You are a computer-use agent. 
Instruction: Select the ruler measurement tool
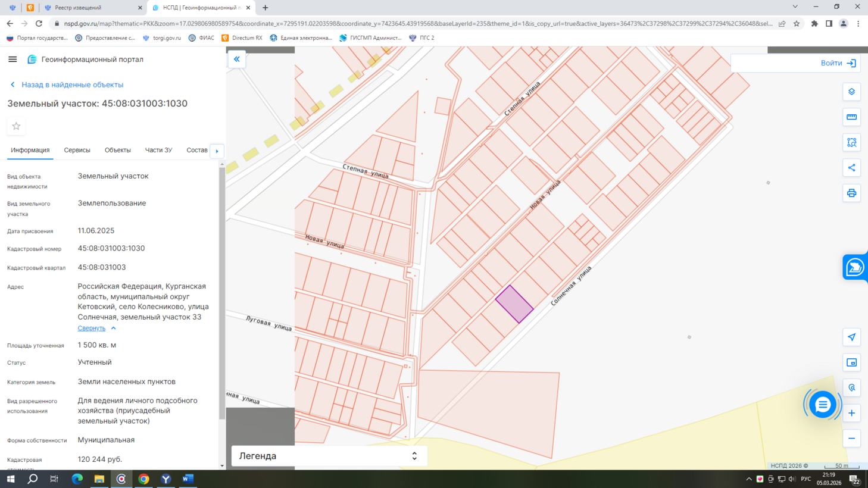[x=851, y=117]
